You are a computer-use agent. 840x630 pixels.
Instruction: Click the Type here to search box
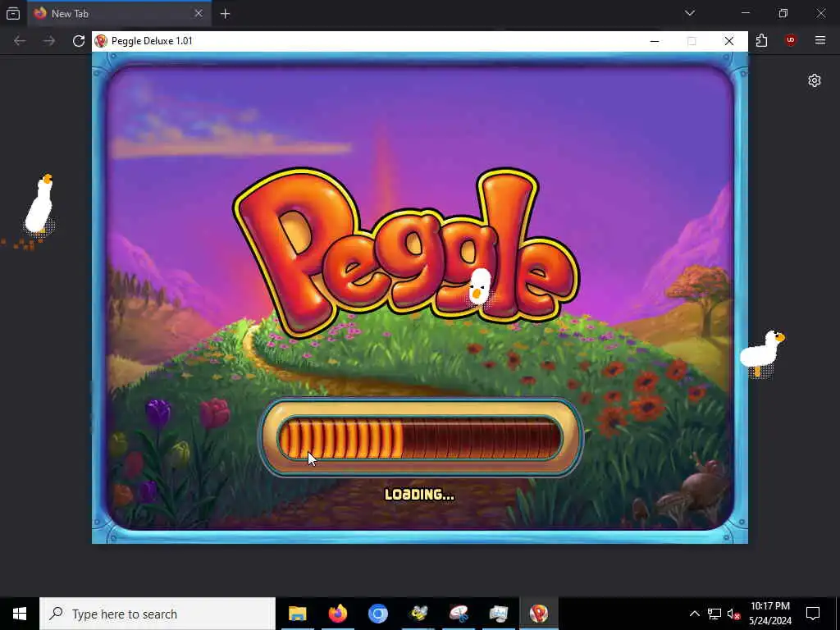157,614
